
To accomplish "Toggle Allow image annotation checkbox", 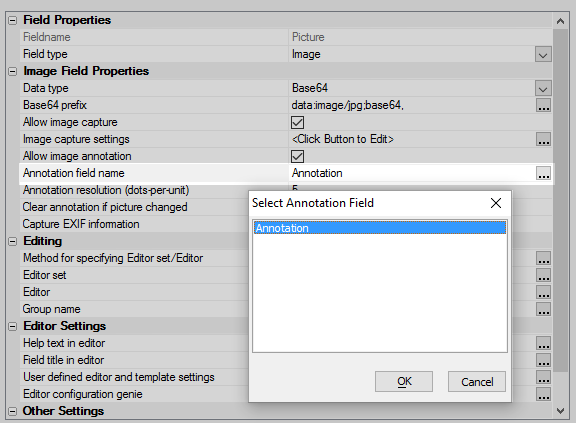I will (x=297, y=156).
